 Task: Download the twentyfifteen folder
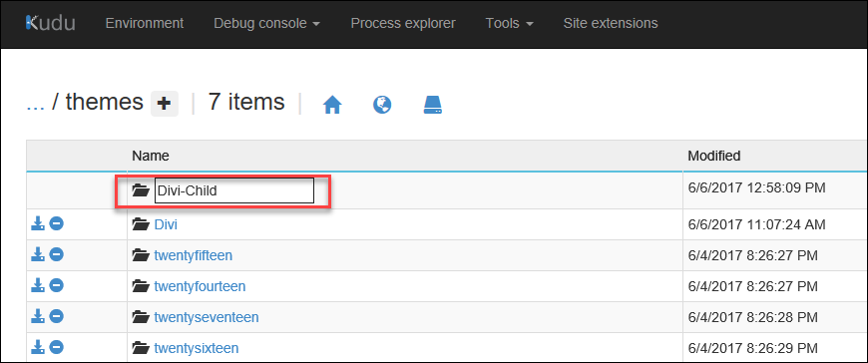(x=38, y=254)
